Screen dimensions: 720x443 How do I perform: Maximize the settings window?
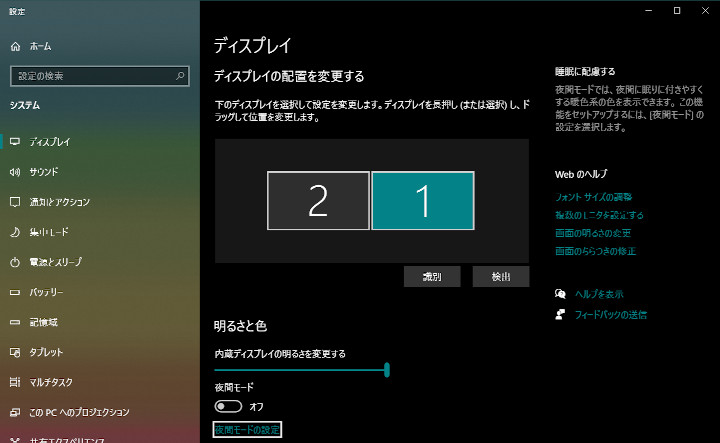tap(677, 11)
